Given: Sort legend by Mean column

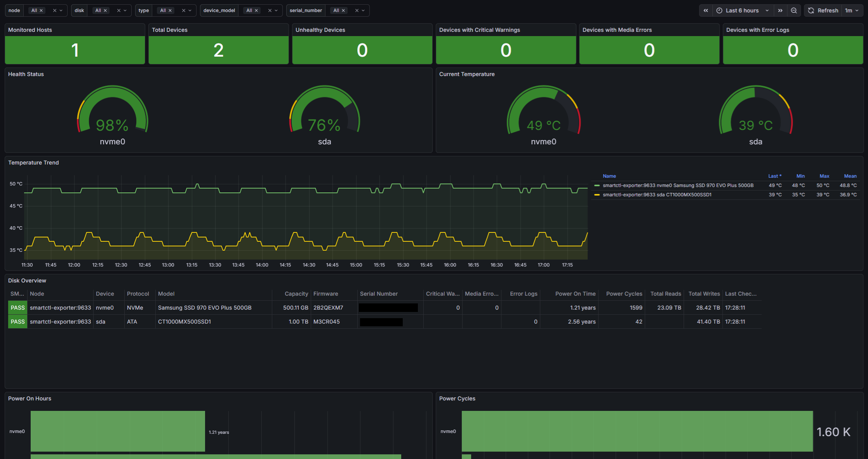Looking at the screenshot, I should [x=850, y=176].
